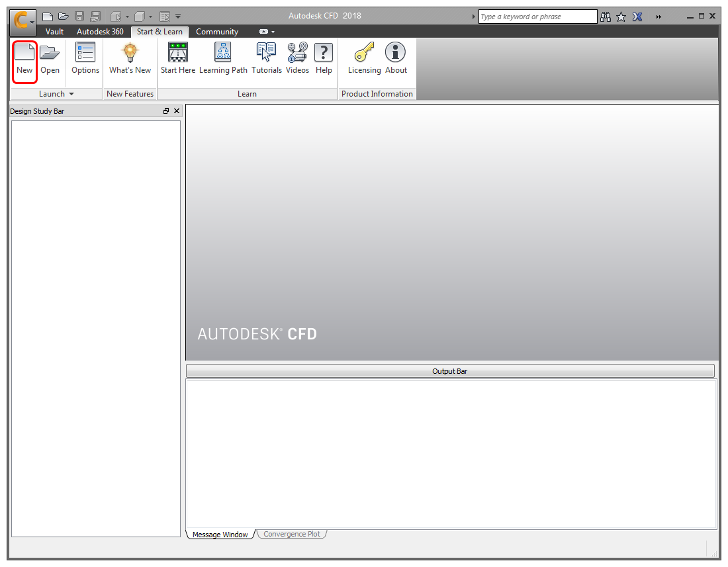
Task: Click the New Features panel label
Action: click(130, 94)
